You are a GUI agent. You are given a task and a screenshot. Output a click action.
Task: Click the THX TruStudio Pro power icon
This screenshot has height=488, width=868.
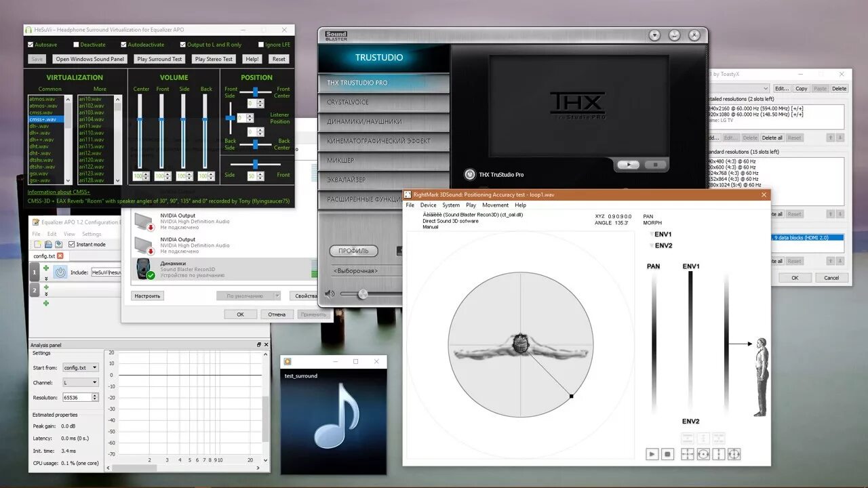pos(470,174)
